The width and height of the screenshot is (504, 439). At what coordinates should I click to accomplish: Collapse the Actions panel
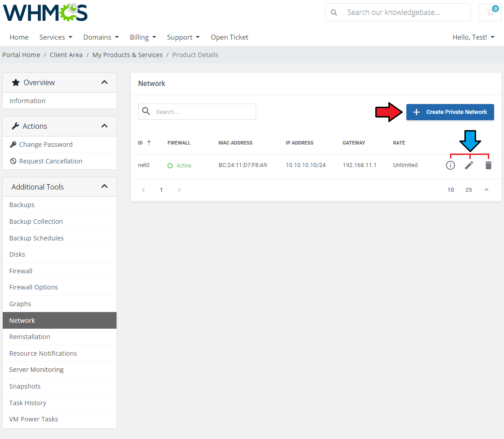[x=104, y=126]
